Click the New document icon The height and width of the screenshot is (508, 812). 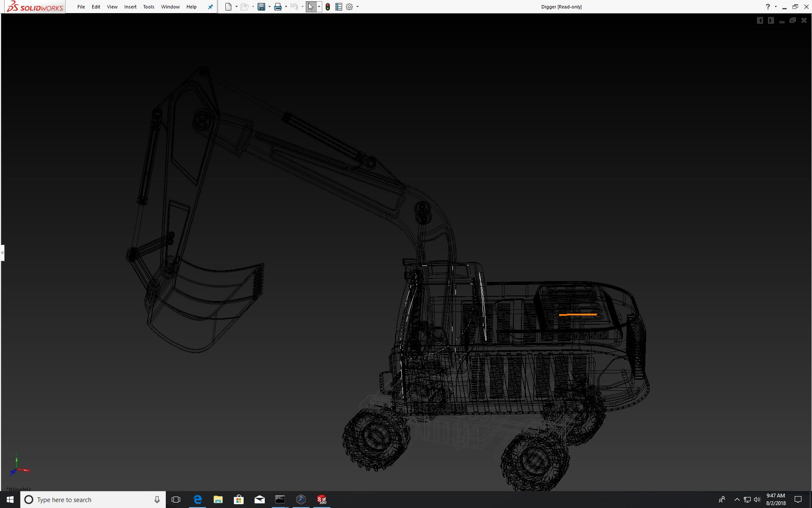pyautogui.click(x=228, y=7)
